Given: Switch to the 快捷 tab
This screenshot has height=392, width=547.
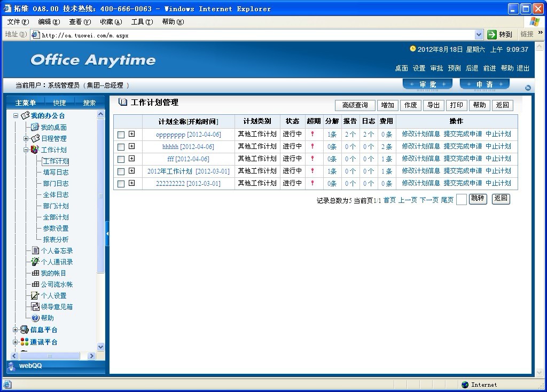Looking at the screenshot, I should point(59,103).
